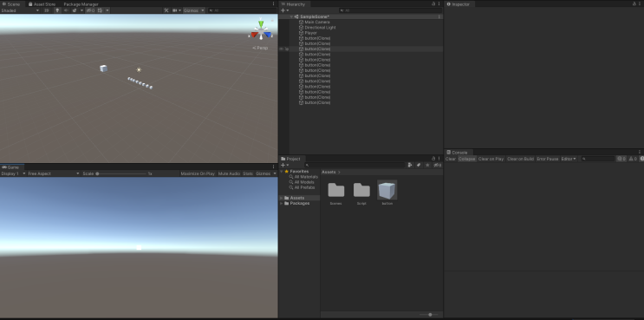Viewport: 644px width, 320px height.
Task: Open Scene effects dropdown arrow
Action: (x=81, y=10)
